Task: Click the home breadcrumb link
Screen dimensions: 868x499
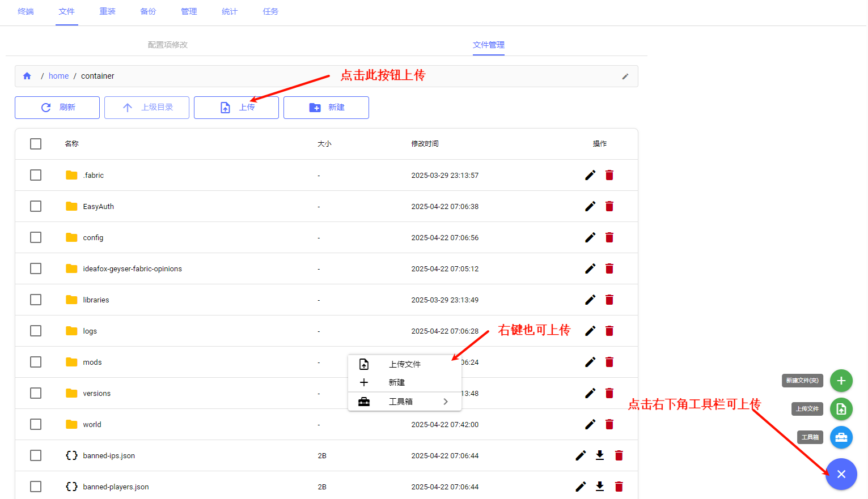Action: (x=58, y=76)
